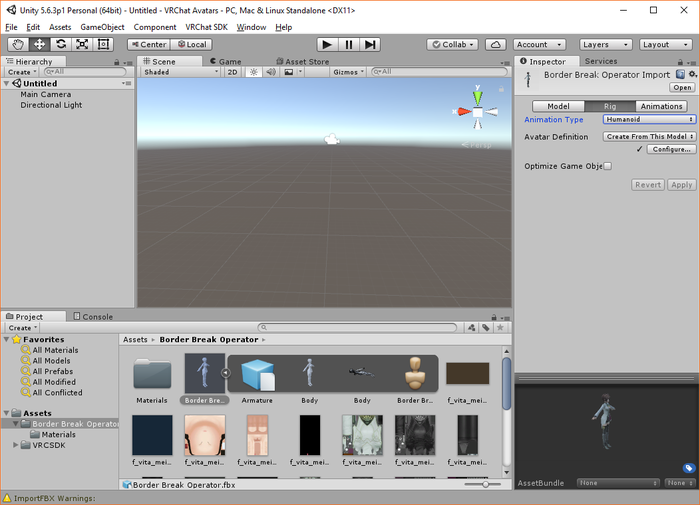Switch to the Asset Store tab

click(x=303, y=61)
